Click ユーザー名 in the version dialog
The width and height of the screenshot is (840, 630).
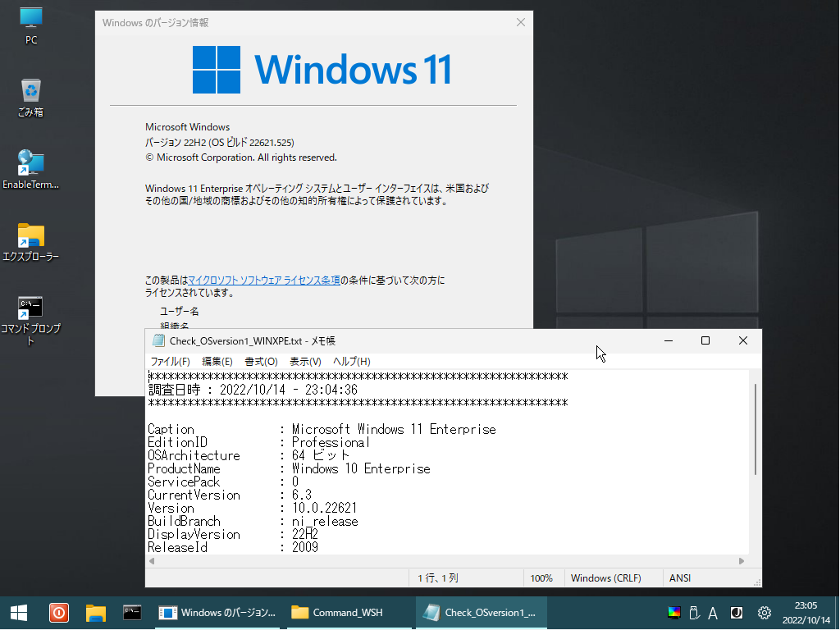[x=180, y=311]
